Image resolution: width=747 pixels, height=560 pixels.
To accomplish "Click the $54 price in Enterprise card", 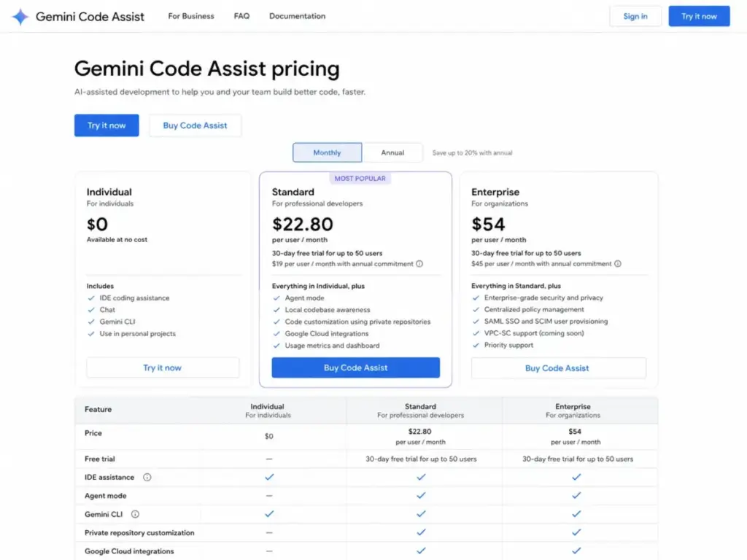I will tap(488, 225).
